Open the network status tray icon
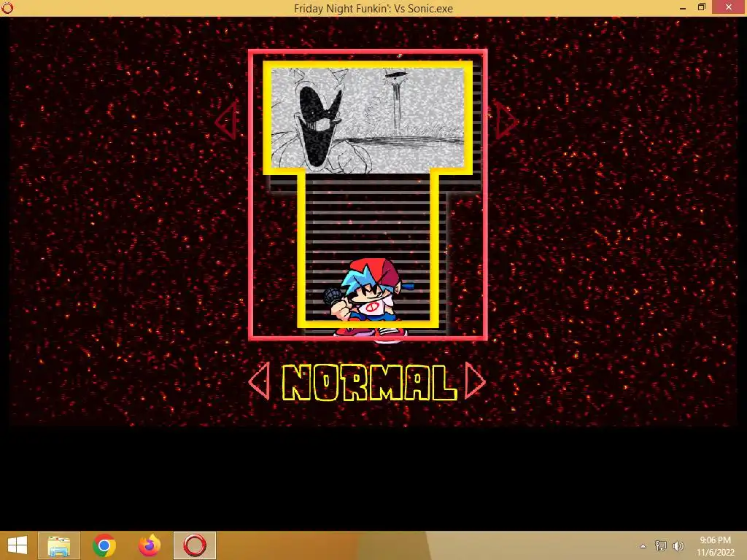Screen dimensions: 747x560 point(661,546)
